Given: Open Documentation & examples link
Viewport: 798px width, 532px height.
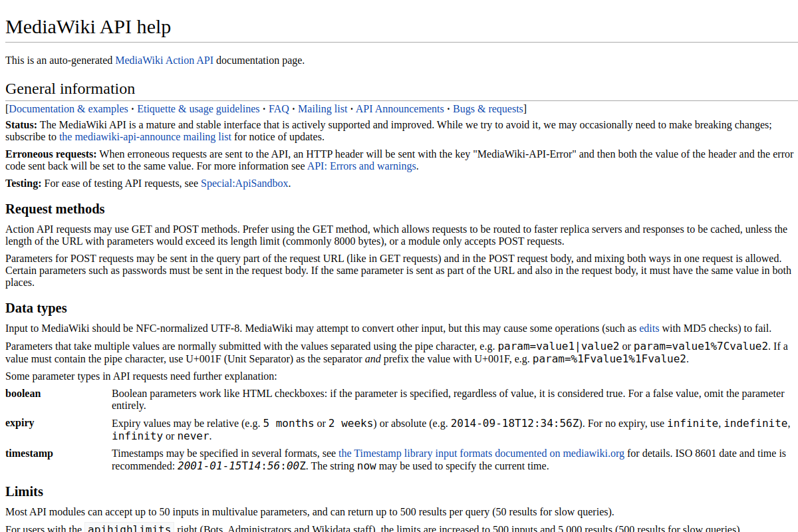Looking at the screenshot, I should point(68,108).
